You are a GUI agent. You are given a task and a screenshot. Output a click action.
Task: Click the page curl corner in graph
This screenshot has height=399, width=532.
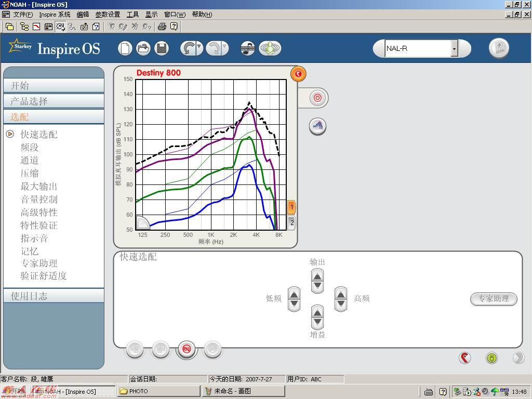pyautogui.click(x=143, y=222)
